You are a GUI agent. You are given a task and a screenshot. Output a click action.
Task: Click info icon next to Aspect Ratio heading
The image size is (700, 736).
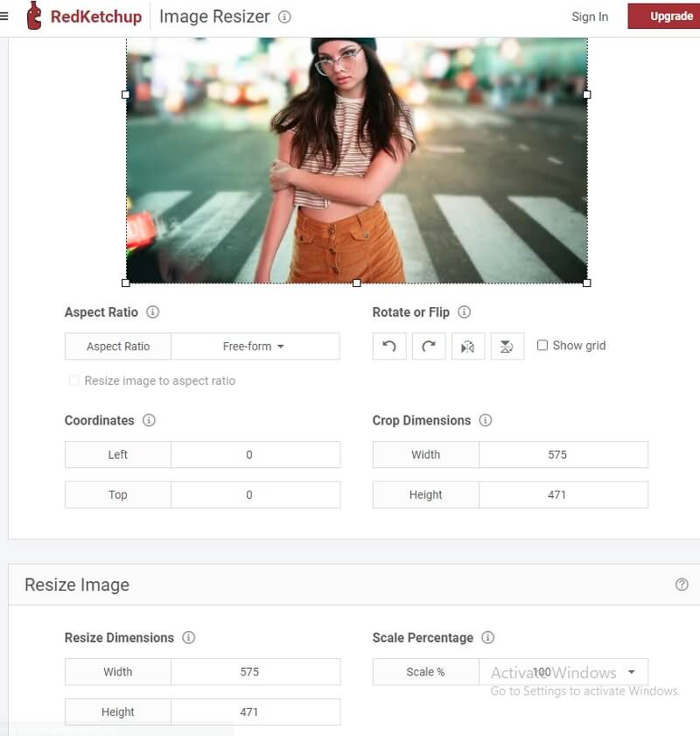coord(153,312)
